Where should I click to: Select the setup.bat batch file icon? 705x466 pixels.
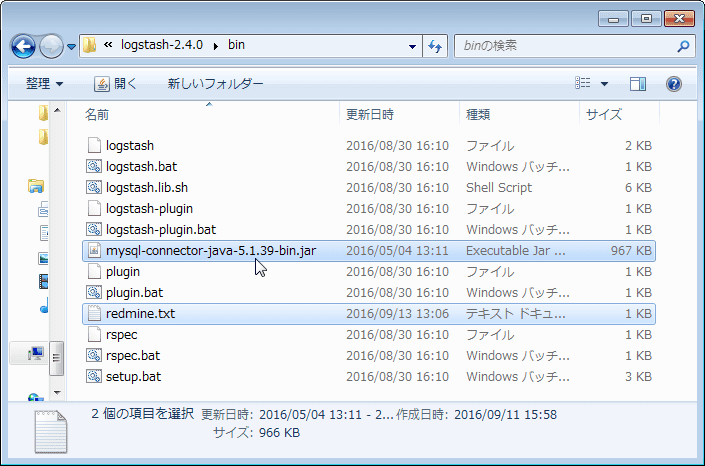click(94, 376)
